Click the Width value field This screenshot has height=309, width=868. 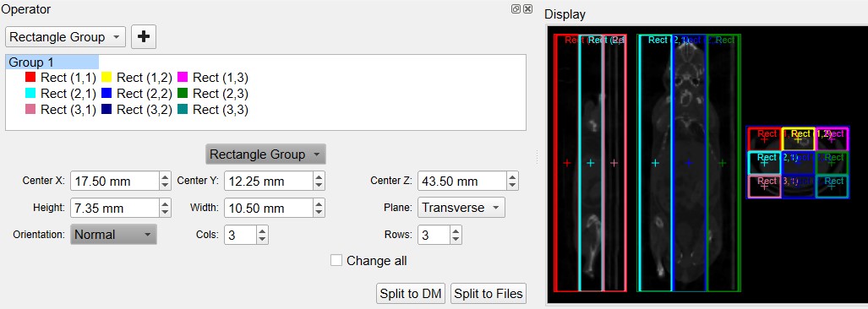click(269, 208)
